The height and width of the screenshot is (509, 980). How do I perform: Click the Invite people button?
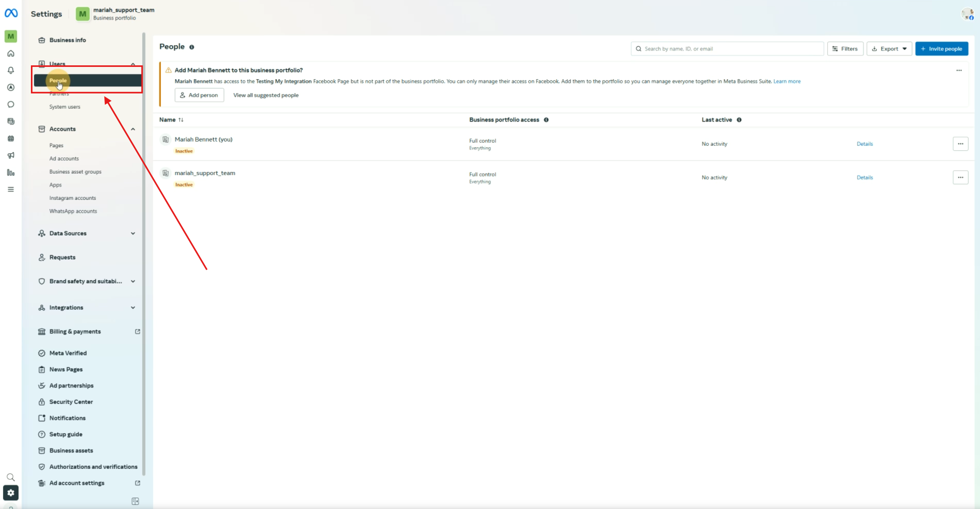942,49
